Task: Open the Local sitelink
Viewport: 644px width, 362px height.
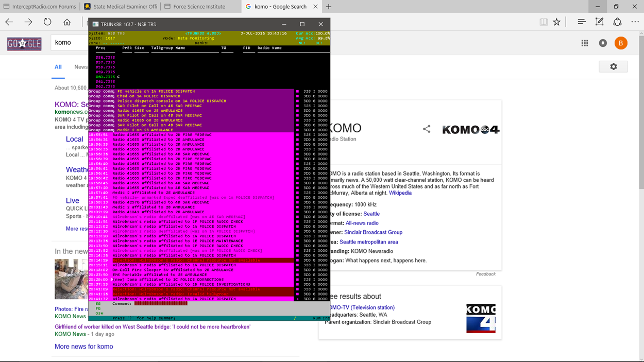Action: click(74, 139)
